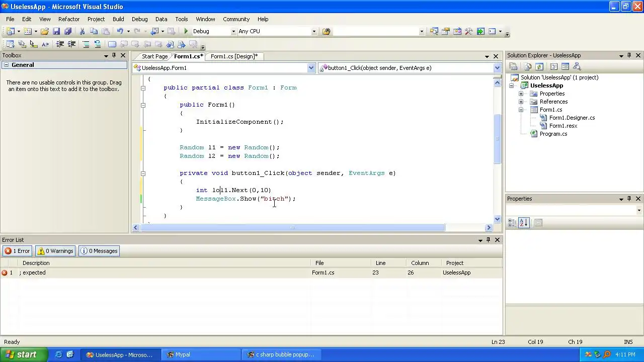This screenshot has width=644, height=362.
Task: Click the Properties icon in Solution Explorer toolbar
Action: tap(513, 66)
